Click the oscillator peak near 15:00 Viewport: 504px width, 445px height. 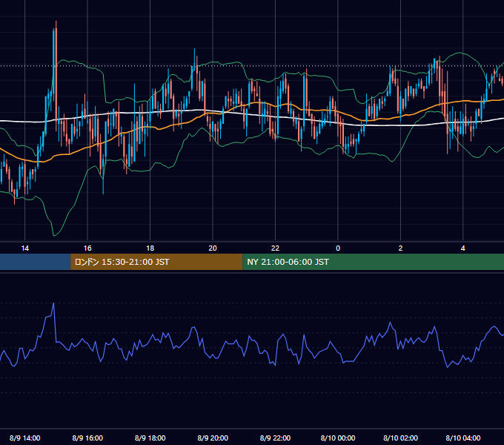point(53,303)
